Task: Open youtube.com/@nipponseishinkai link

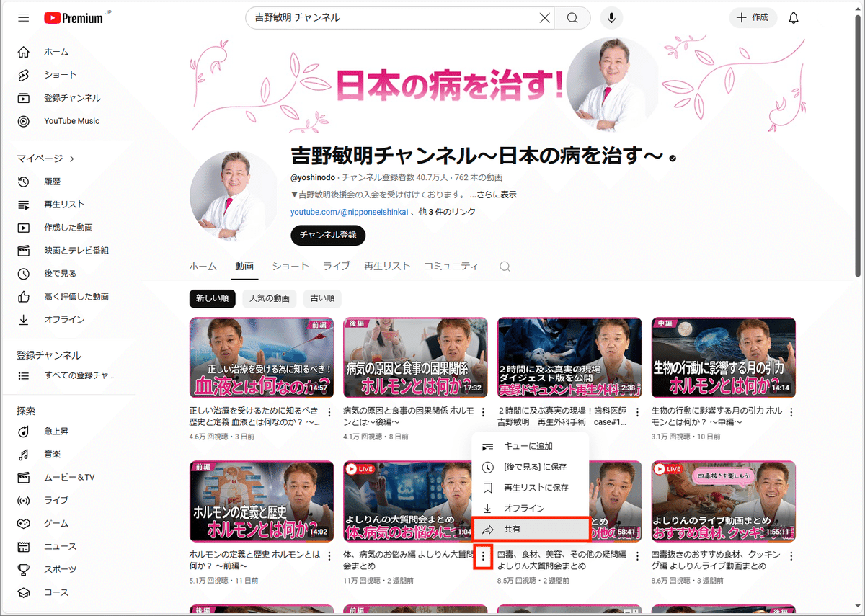Action: pos(350,212)
